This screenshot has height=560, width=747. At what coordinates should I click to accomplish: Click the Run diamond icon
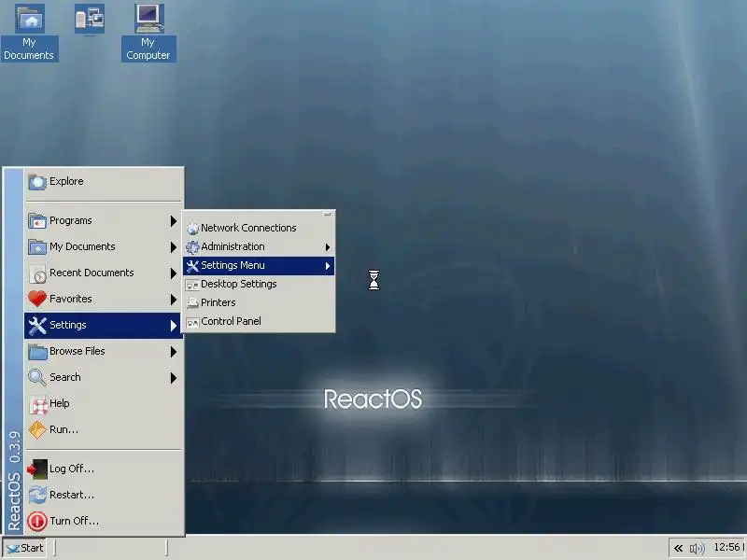[37, 430]
